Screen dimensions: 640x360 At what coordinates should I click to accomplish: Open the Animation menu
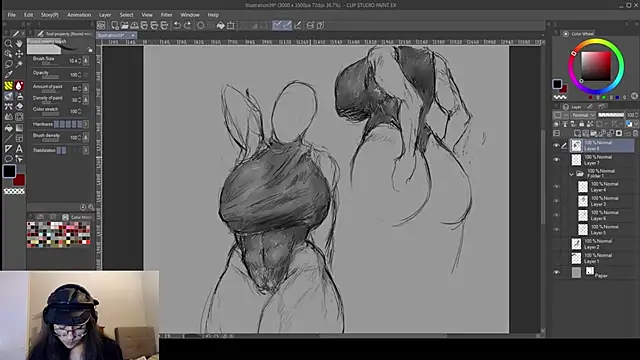click(79, 15)
